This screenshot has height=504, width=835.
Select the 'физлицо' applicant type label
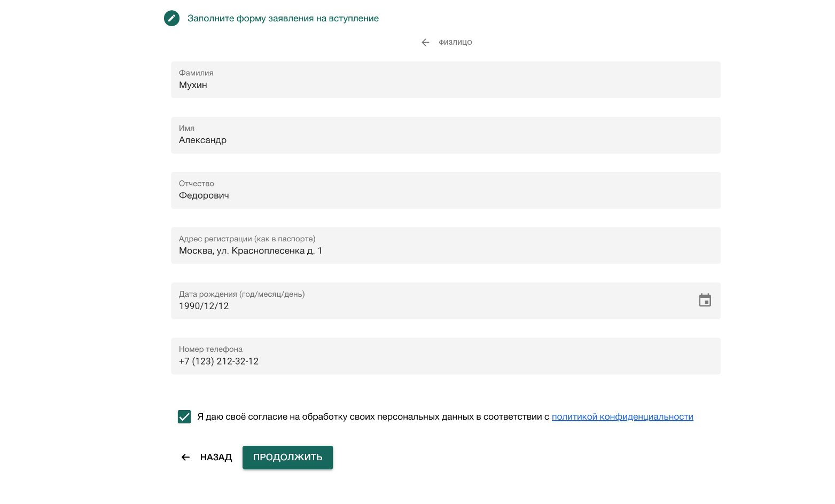click(x=455, y=42)
